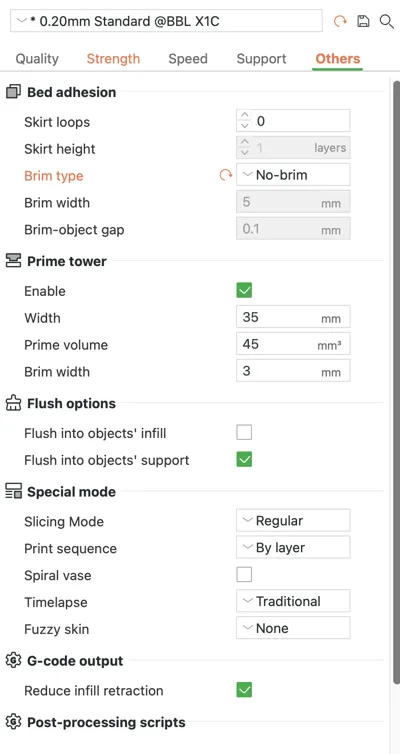This screenshot has height=754, width=400.
Task: Open the 0.20mm Standard preset selector
Action: point(166,21)
